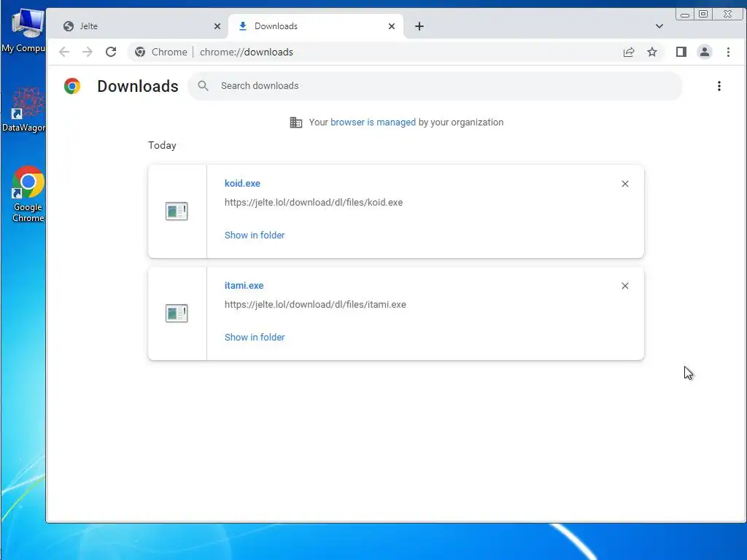Viewport: 747px width, 560px height.
Task: Click the itami.exe source URL text
Action: (315, 305)
